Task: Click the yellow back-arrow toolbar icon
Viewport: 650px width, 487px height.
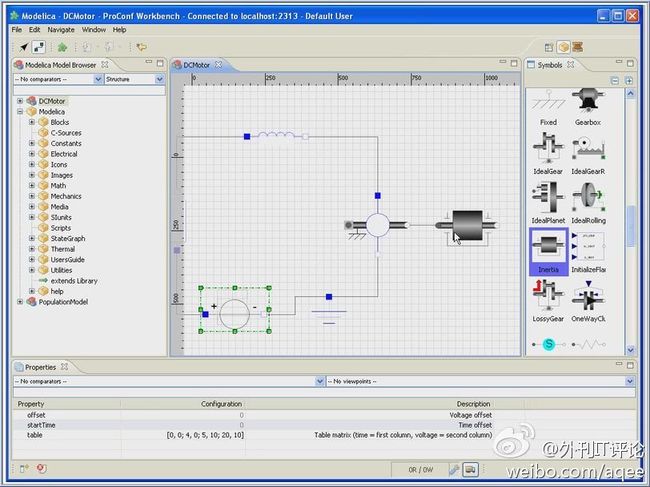Action: click(x=142, y=47)
